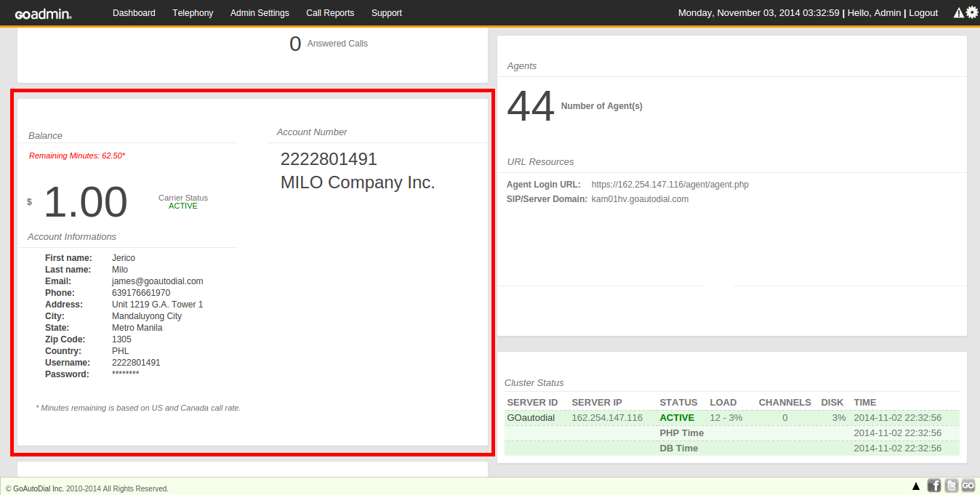980x495 pixels.
Task: Click the SERVER ID column header
Action: pos(532,403)
